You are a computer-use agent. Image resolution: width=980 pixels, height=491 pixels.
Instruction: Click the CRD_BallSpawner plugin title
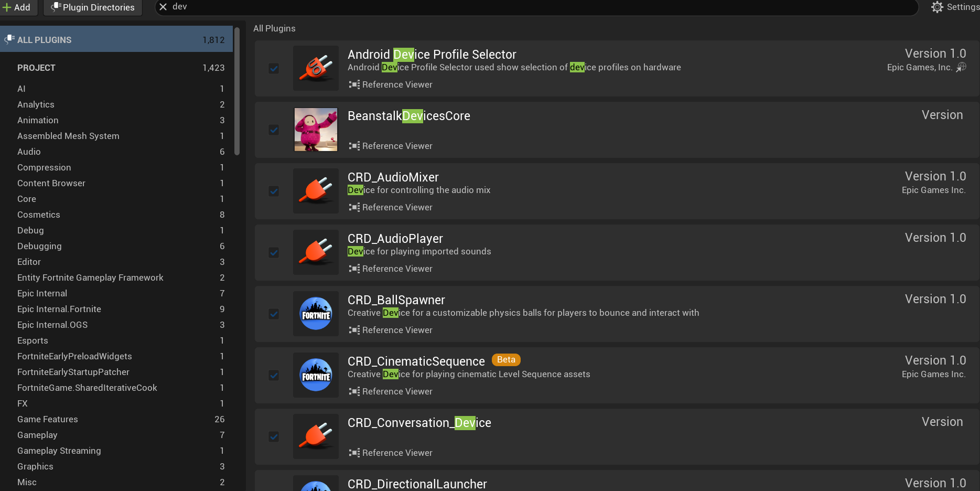[x=396, y=300]
